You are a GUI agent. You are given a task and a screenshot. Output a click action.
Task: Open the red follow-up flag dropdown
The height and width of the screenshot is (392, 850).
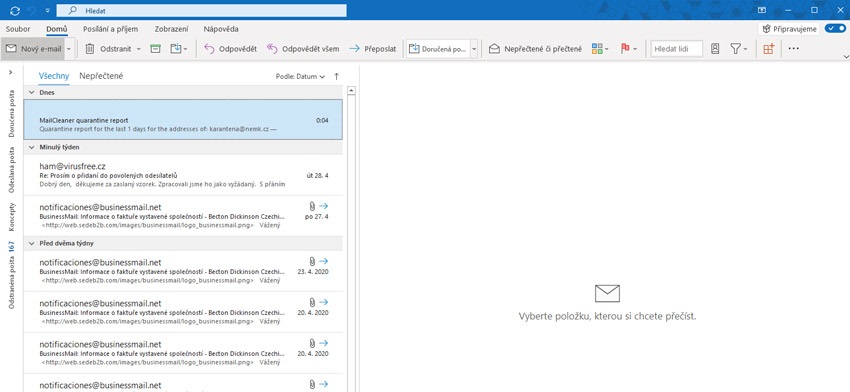[x=628, y=49]
